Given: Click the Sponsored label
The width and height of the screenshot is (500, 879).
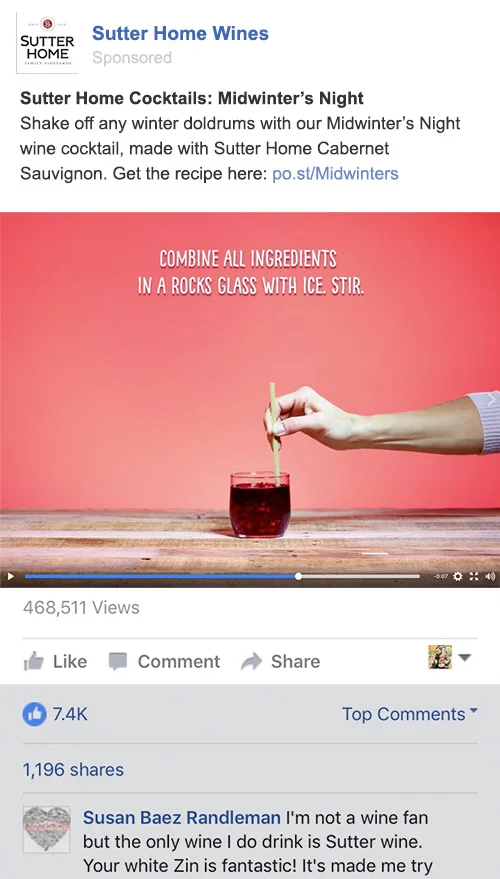Looking at the screenshot, I should coord(132,58).
